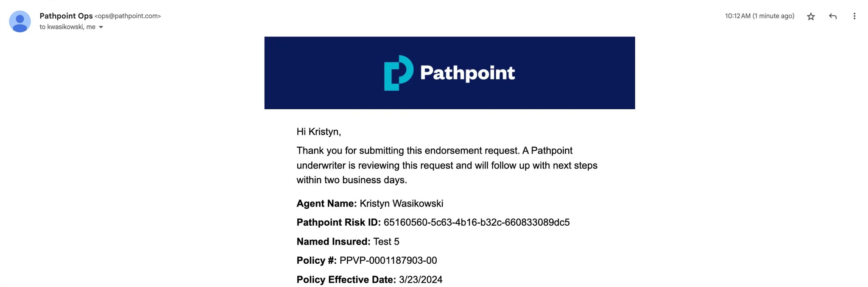The image size is (868, 287).
Task: Click the bold "Named Insured:" label
Action: (333, 242)
